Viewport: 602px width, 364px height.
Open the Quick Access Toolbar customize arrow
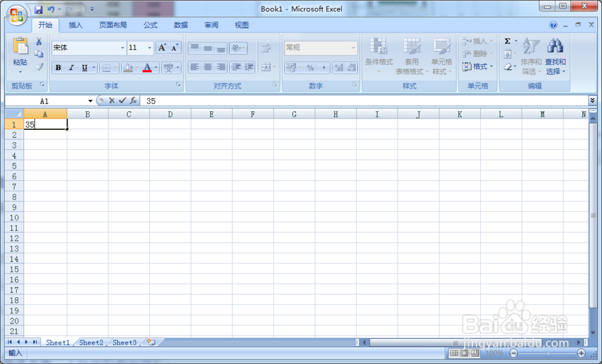(92, 9)
